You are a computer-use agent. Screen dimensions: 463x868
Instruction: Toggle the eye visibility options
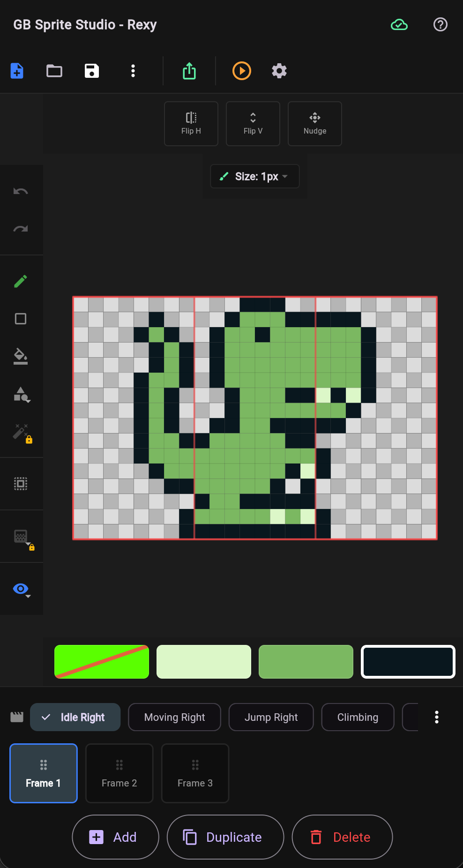click(22, 589)
